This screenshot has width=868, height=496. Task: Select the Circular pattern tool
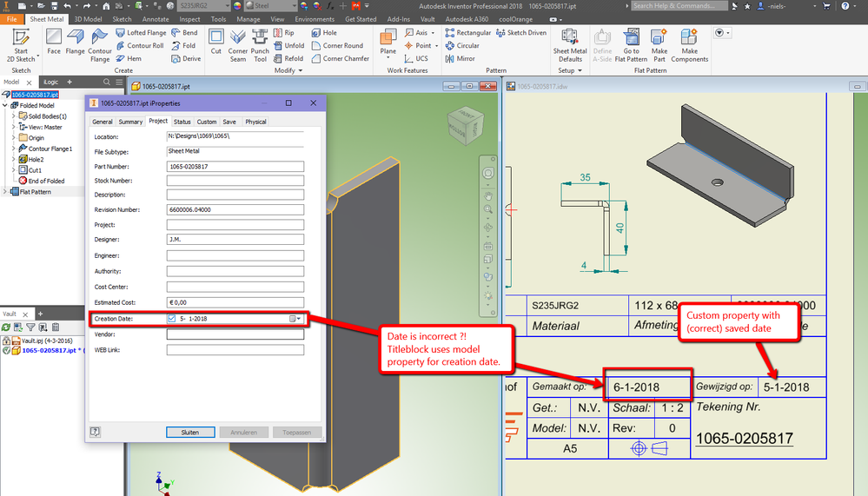(x=462, y=45)
